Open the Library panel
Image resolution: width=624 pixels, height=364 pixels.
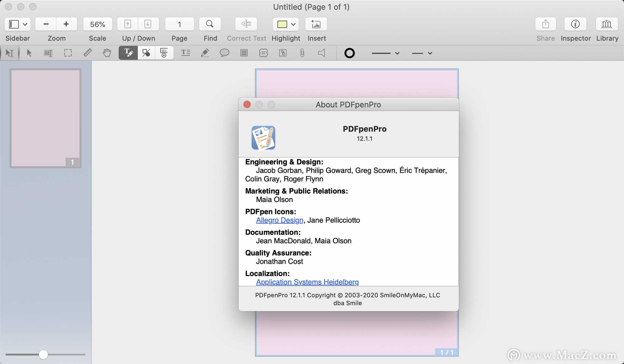point(607,24)
